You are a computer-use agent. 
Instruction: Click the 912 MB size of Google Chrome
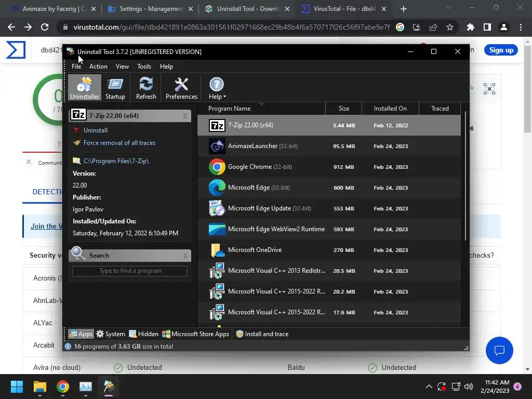pos(344,167)
